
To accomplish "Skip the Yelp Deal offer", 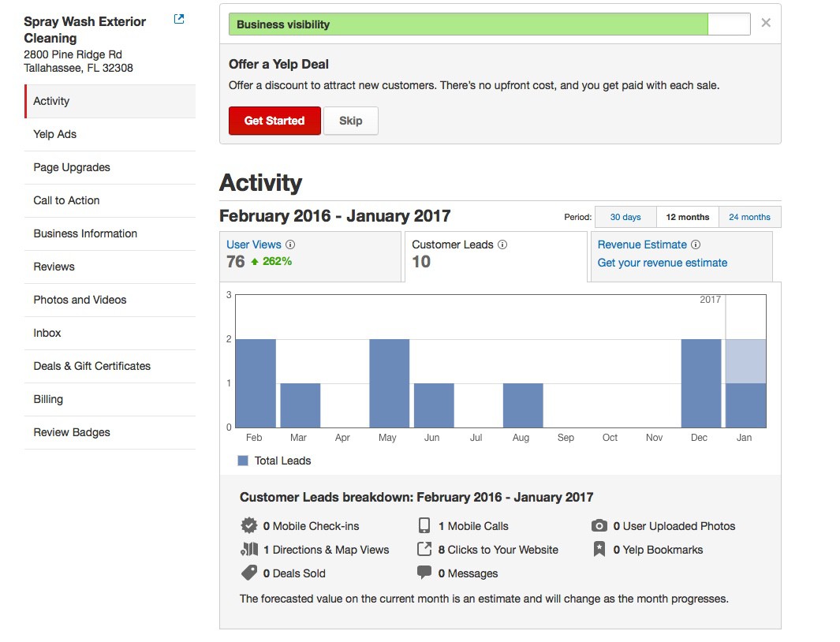I will (351, 121).
